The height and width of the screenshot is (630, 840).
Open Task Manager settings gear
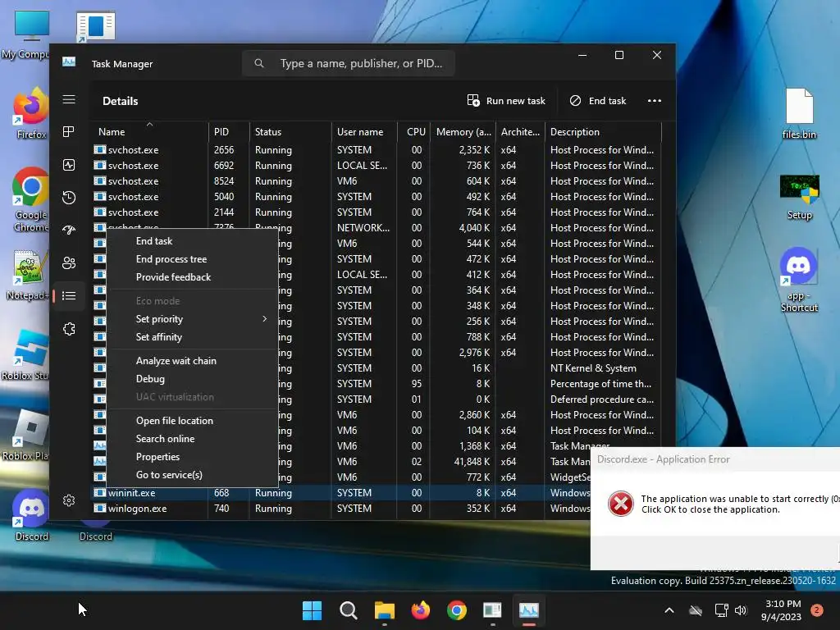point(69,500)
